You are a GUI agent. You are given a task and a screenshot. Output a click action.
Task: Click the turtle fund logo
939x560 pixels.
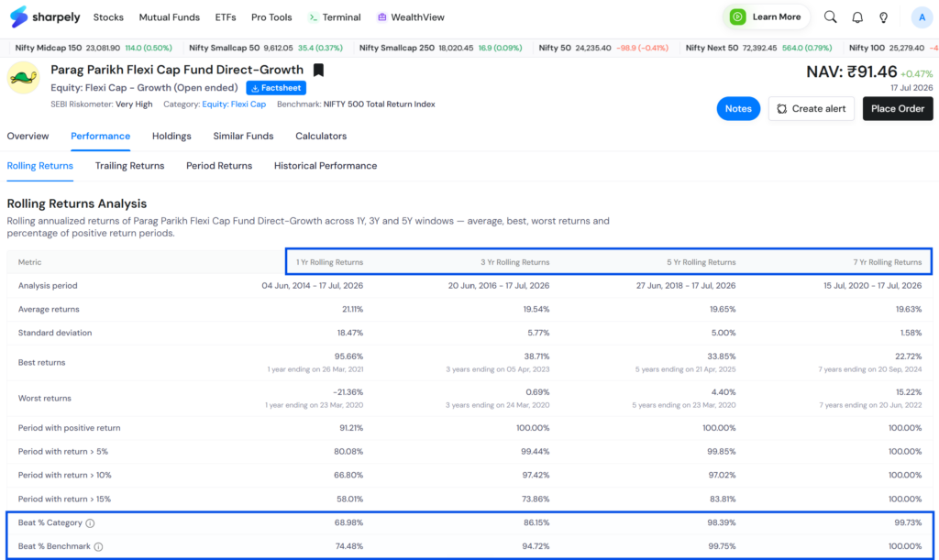(x=23, y=78)
